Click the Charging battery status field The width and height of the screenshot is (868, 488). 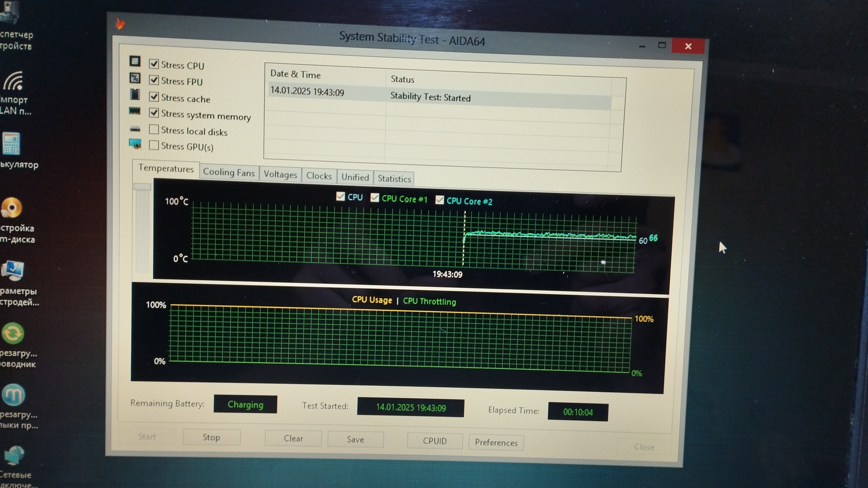coord(245,404)
